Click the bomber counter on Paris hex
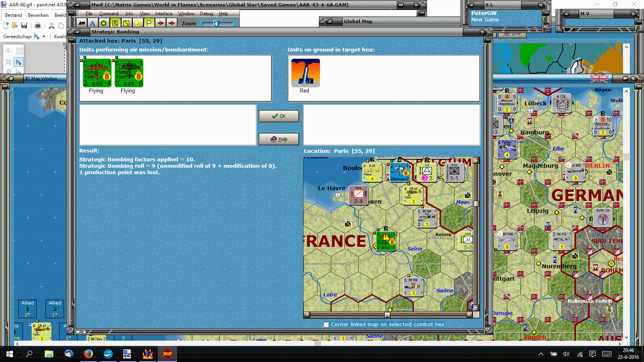This screenshot has width=644, height=362. (x=386, y=241)
